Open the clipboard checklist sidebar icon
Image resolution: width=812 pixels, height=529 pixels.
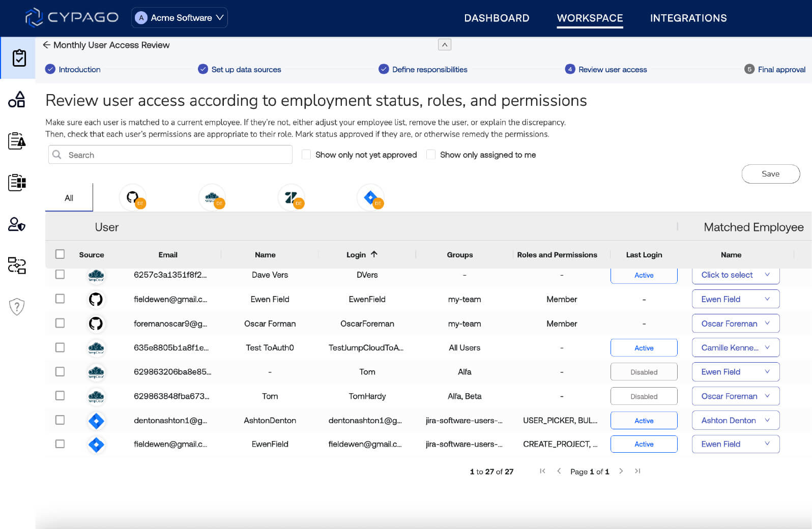[x=18, y=58]
